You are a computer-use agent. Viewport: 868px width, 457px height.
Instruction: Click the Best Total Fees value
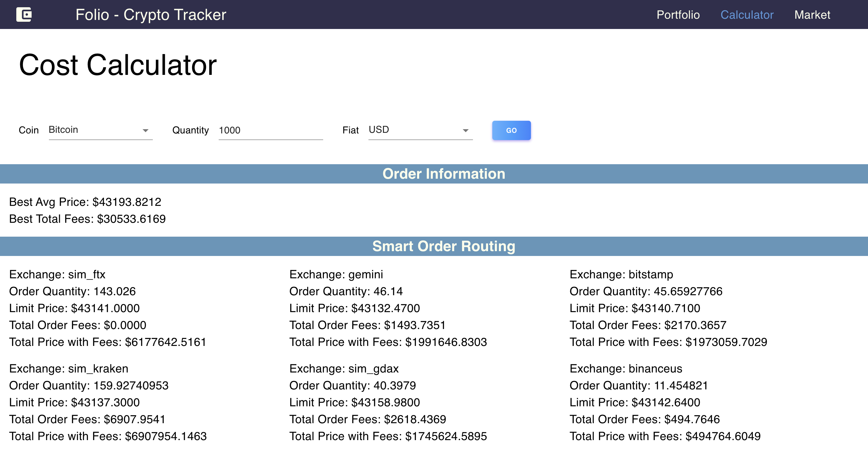(x=131, y=219)
